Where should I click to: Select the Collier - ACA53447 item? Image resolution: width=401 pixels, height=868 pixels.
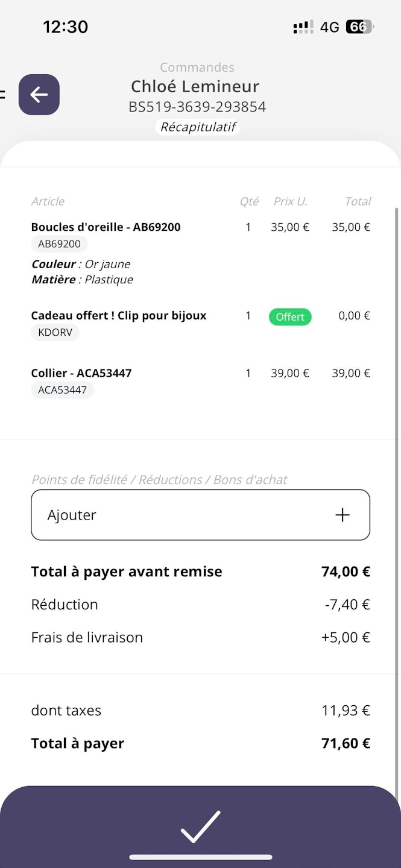pos(81,373)
